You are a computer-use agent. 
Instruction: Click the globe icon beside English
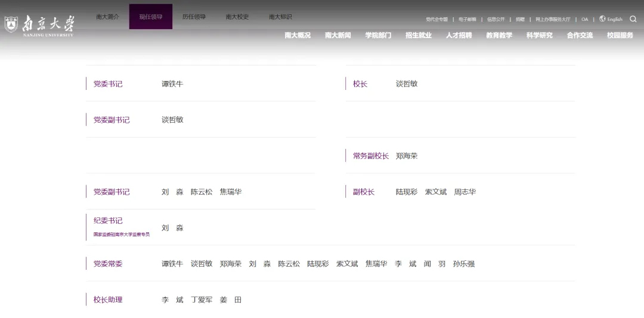pyautogui.click(x=602, y=19)
